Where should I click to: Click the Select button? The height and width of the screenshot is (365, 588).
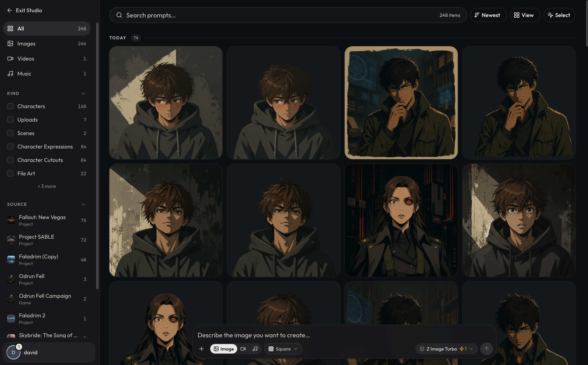559,15
